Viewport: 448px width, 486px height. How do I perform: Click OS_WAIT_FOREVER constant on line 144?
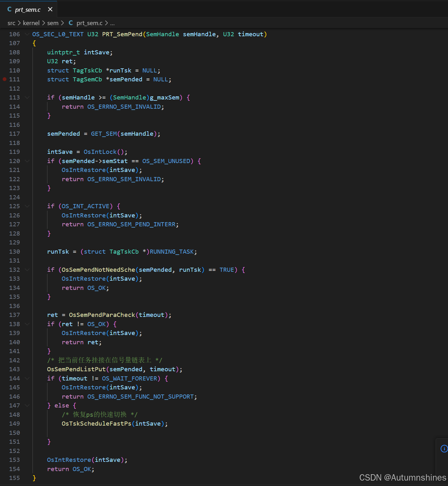click(130, 378)
